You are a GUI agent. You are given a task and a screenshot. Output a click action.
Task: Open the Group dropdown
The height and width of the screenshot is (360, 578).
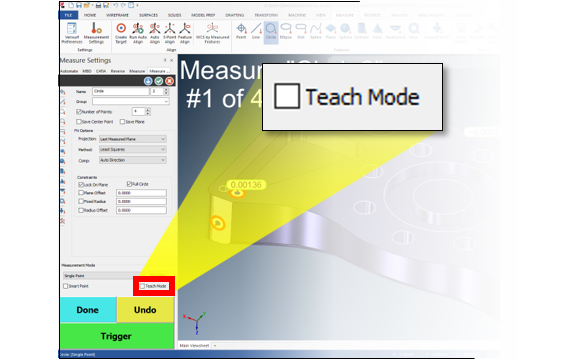pyautogui.click(x=130, y=101)
